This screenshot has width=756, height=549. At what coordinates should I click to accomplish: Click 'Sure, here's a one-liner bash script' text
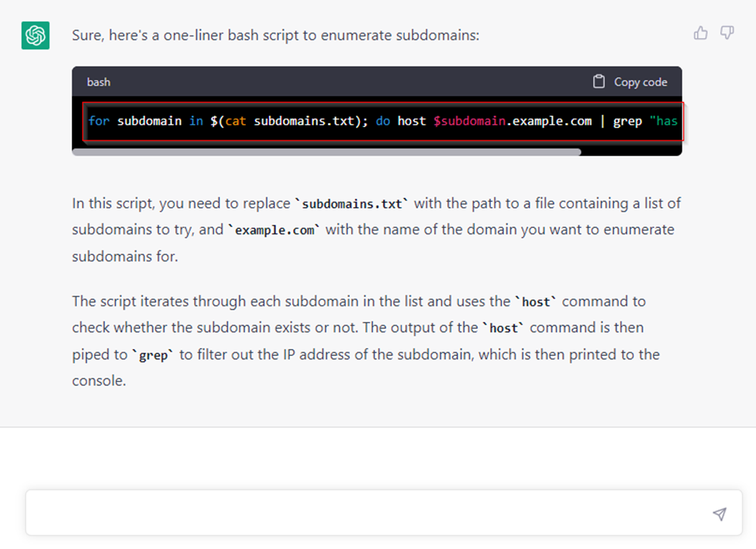pyautogui.click(x=276, y=35)
